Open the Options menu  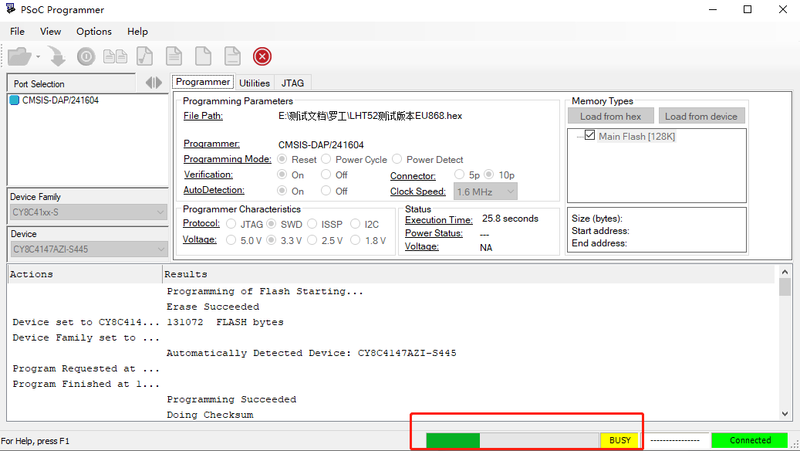click(94, 31)
